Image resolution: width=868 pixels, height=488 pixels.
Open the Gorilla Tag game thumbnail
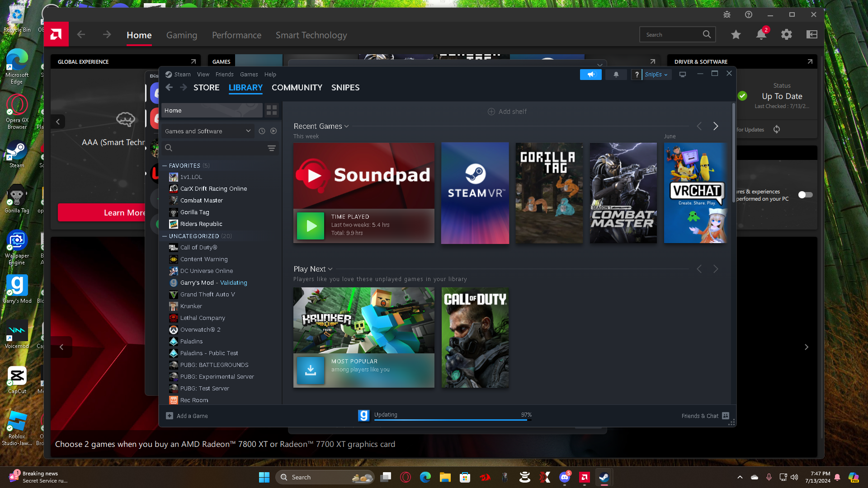(549, 193)
